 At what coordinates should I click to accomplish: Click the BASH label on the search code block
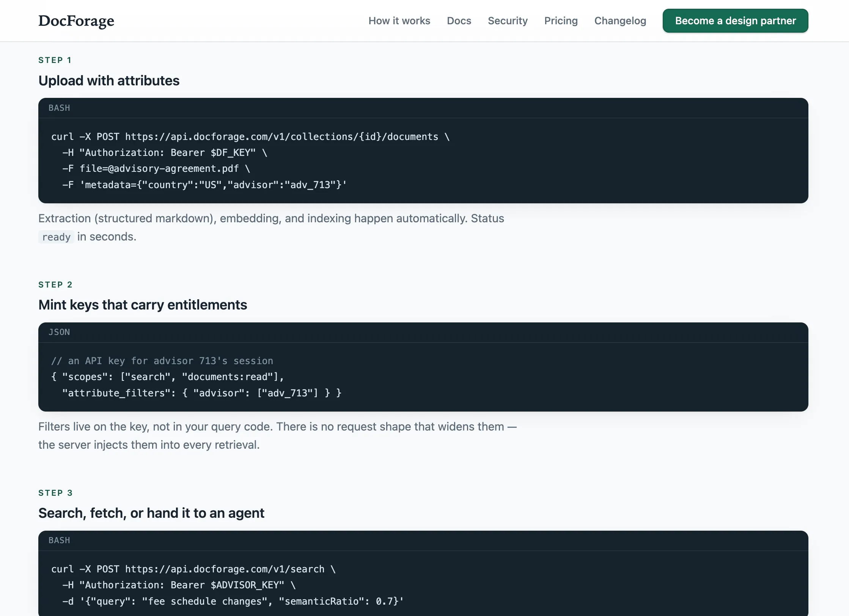click(x=59, y=541)
